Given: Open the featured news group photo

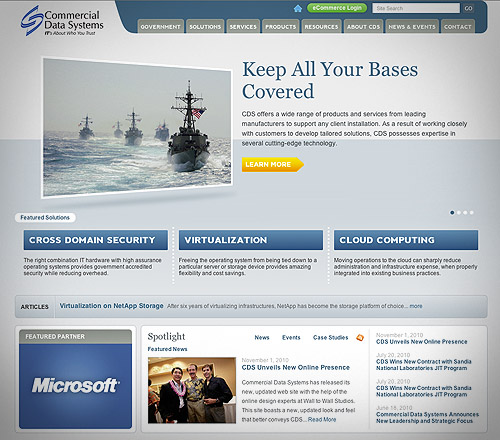Looking at the screenshot, I should 192,390.
